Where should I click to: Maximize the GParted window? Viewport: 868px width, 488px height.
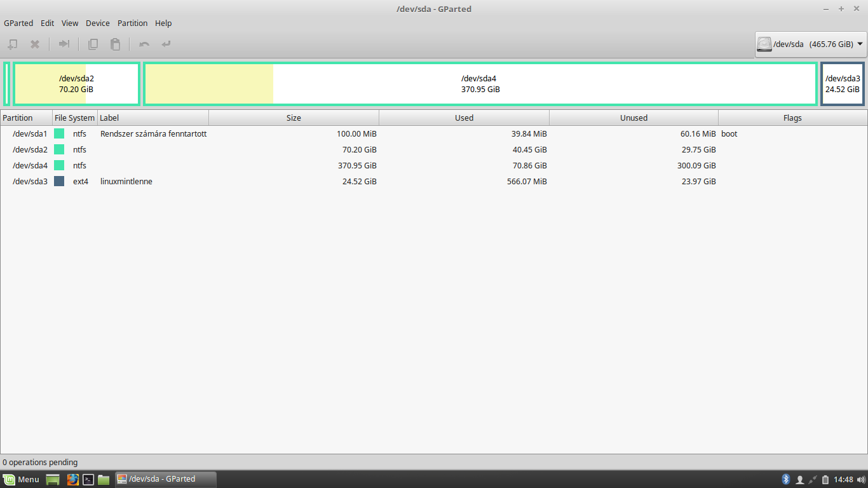click(x=841, y=9)
